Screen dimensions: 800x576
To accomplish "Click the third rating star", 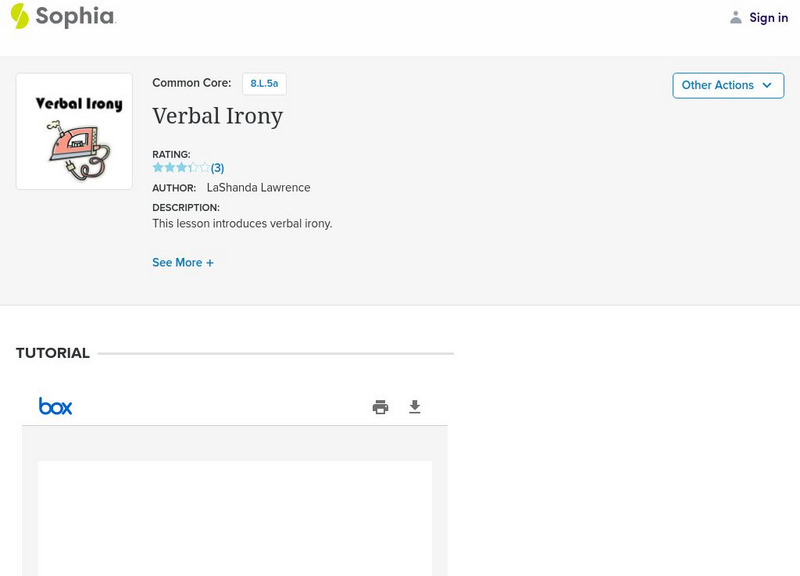I will click(x=181, y=168).
